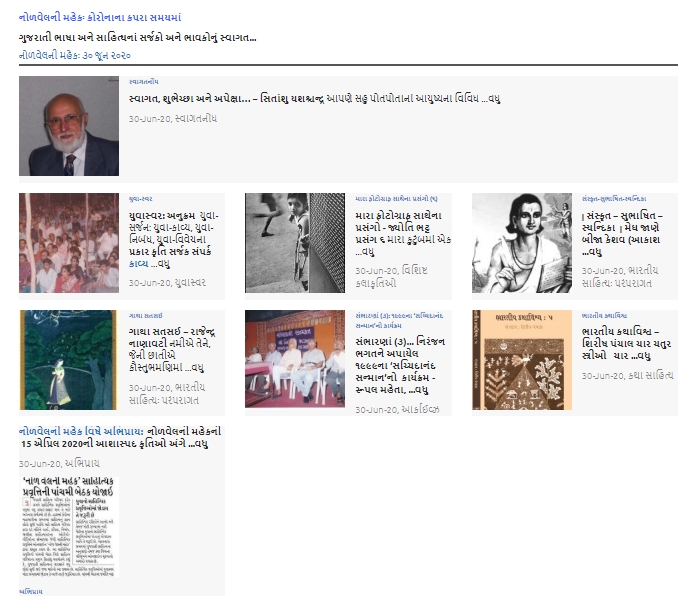Click the date line '30-Jun-20, આર્કાઈવ્ઝ'
Screen dimensions: 689x612
point(398,409)
